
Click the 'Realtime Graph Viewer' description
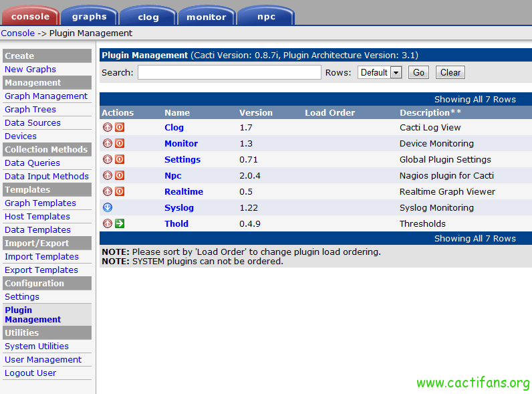[x=447, y=192]
